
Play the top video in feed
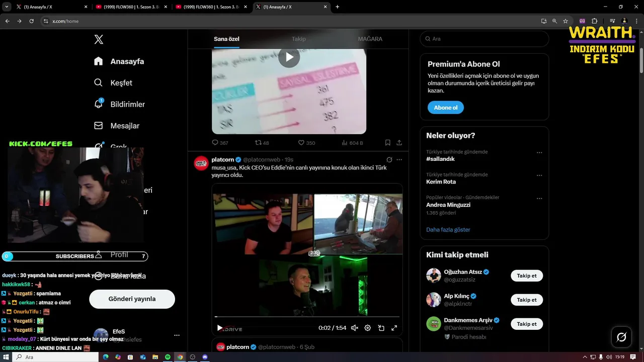[x=289, y=57]
